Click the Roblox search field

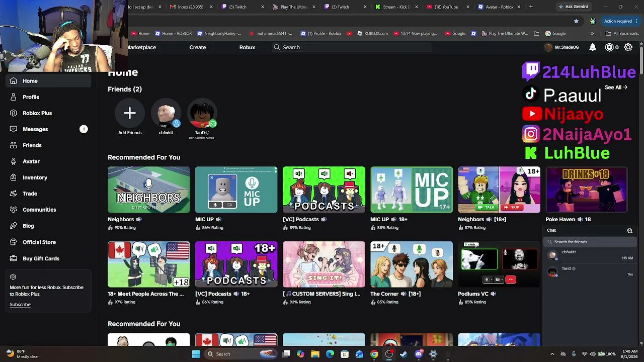351,47
